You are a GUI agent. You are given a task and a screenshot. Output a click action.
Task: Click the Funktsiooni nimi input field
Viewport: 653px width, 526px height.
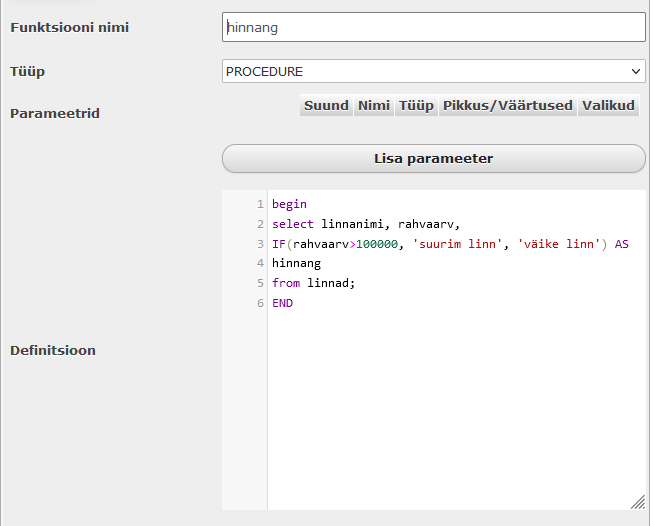click(x=434, y=27)
